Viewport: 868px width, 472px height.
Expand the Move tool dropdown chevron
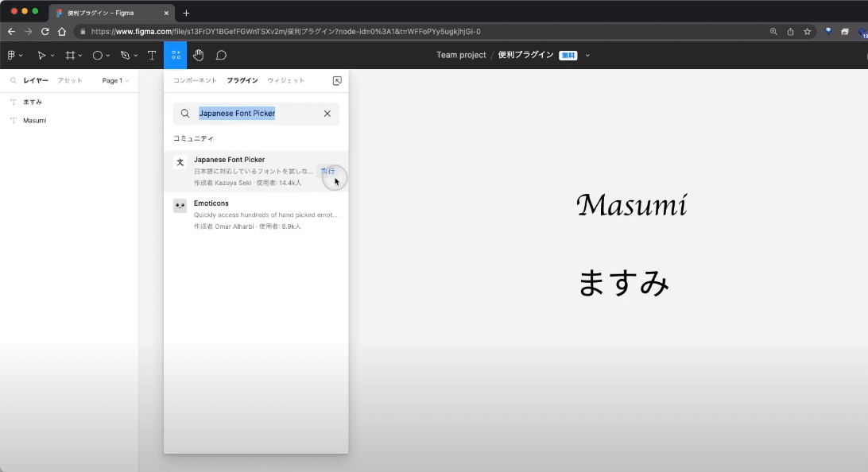click(x=52, y=56)
